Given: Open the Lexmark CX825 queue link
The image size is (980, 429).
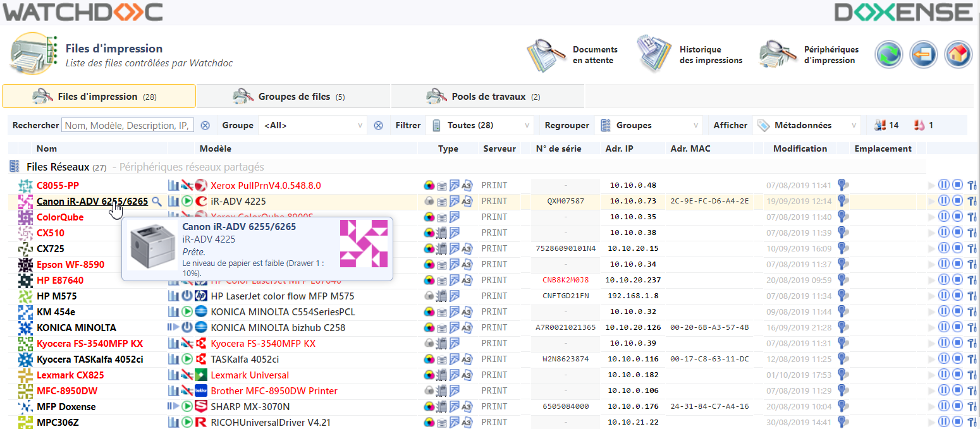Looking at the screenshot, I should coord(70,375).
